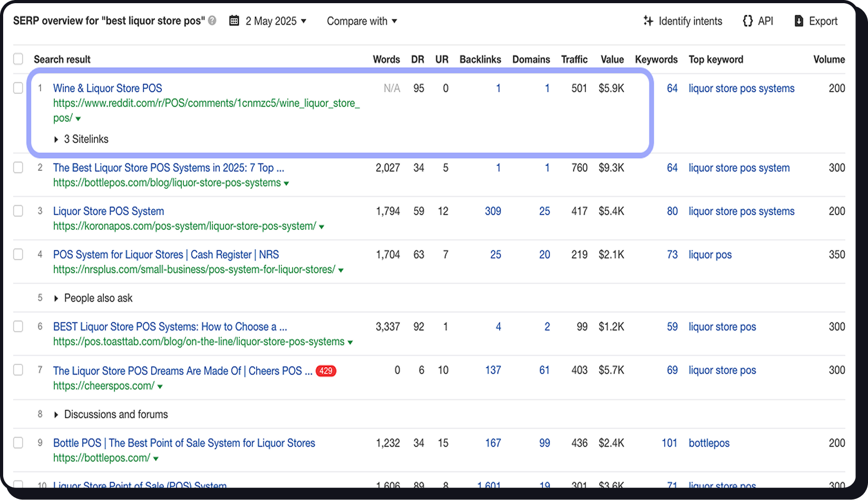Click the Export button label
This screenshot has height=500, width=868.
point(823,21)
